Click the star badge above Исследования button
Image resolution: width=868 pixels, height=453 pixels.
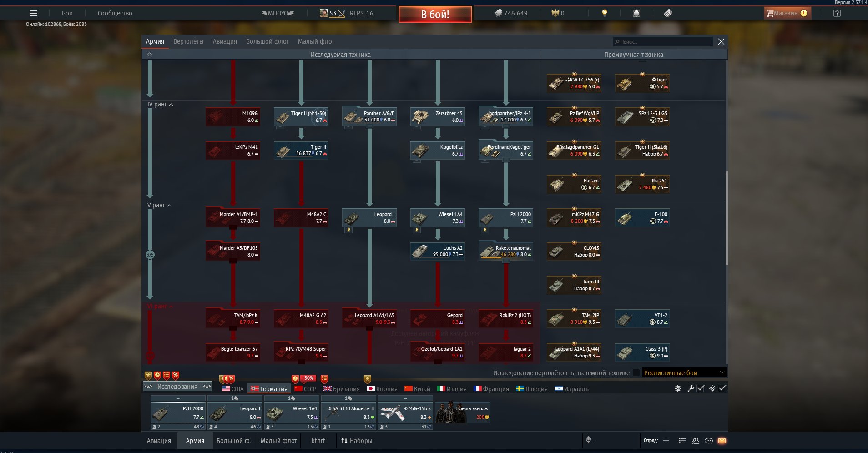[x=148, y=376]
